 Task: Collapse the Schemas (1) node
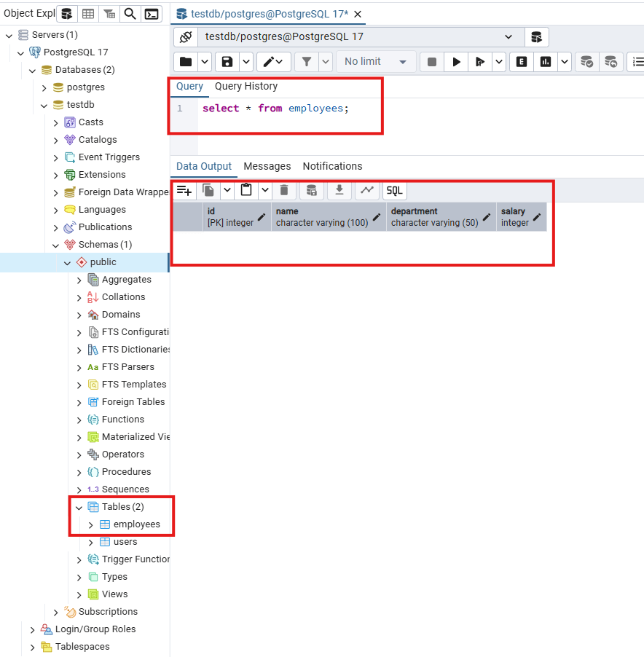tap(55, 245)
